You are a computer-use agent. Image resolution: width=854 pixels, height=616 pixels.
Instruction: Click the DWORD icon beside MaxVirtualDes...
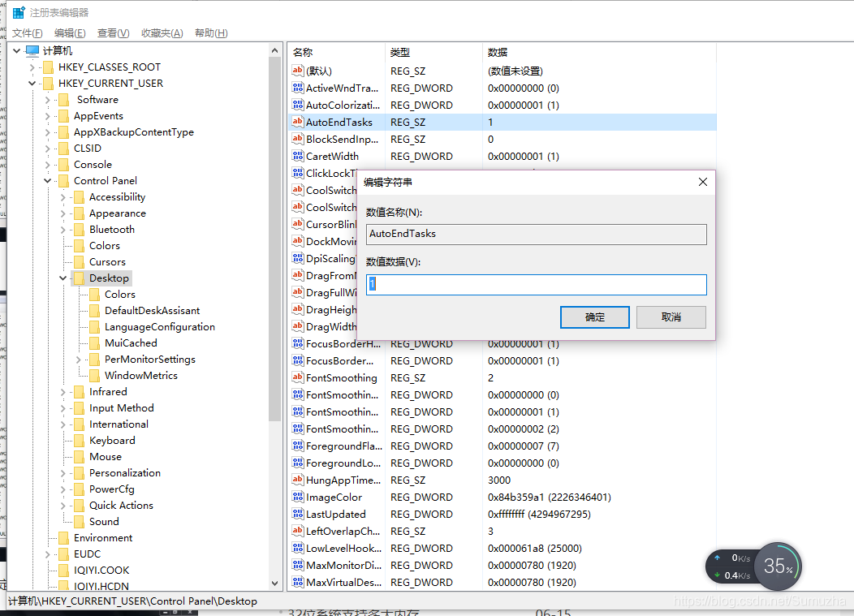(297, 582)
